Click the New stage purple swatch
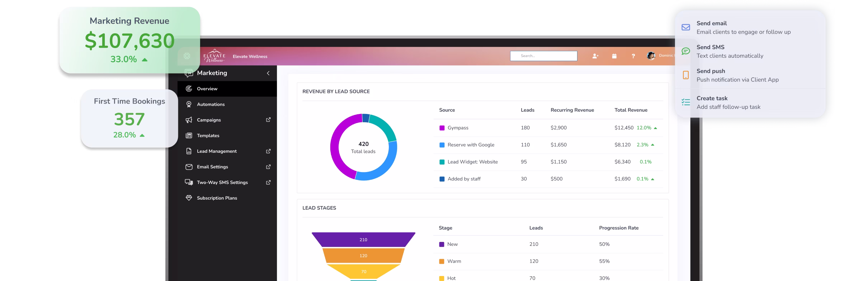868x281 pixels. point(442,244)
